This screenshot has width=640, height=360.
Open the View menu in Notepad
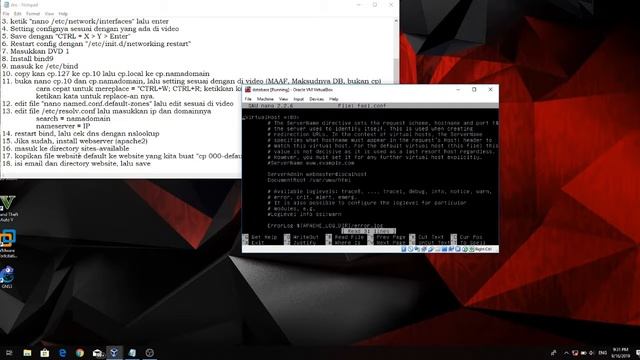coord(49,13)
